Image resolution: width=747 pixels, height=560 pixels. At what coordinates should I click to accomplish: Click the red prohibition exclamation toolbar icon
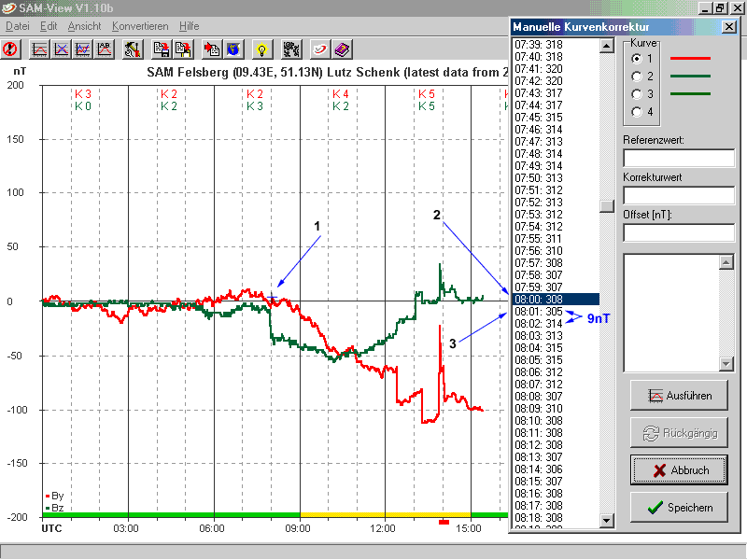coord(10,49)
